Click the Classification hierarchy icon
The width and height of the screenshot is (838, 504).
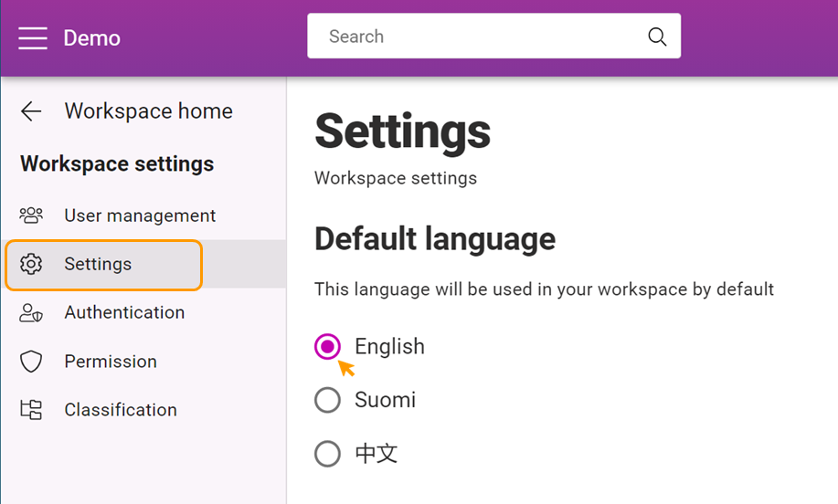[x=31, y=409]
